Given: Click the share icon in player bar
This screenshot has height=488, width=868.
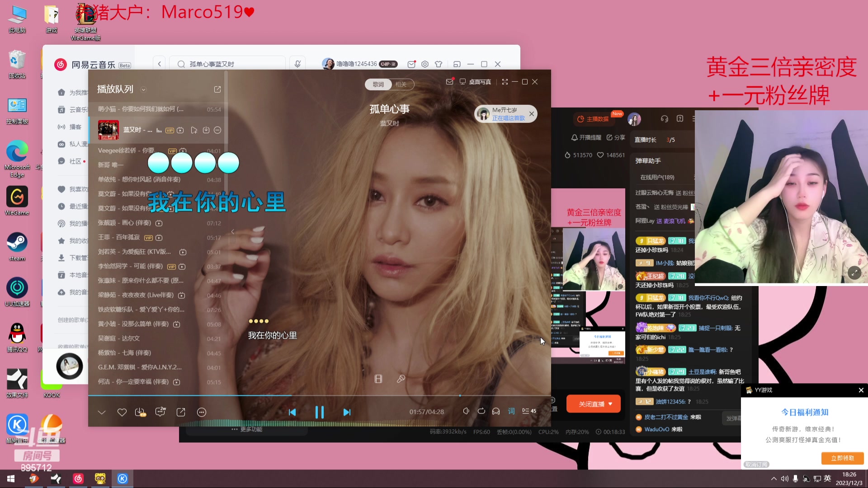Looking at the screenshot, I should pos(181,412).
